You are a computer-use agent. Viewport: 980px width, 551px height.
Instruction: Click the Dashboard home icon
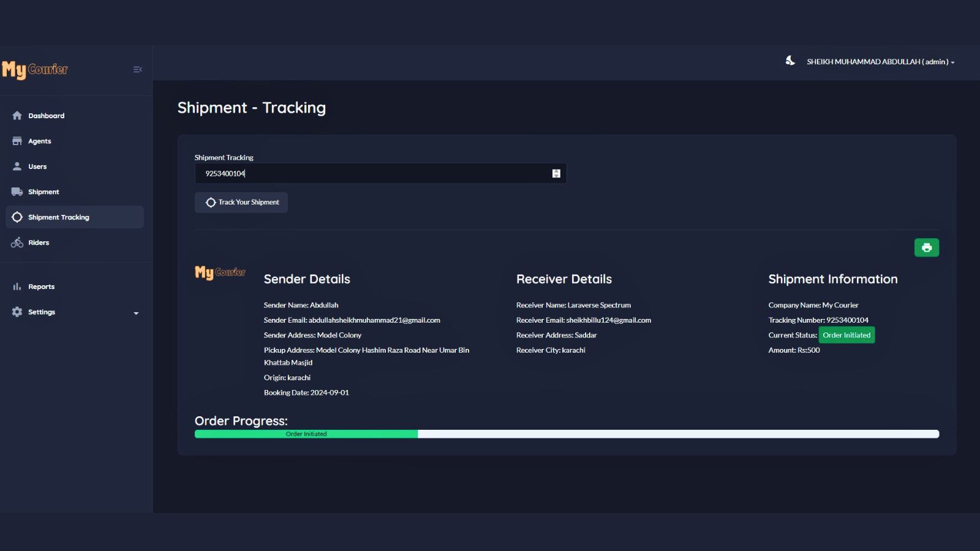point(17,116)
